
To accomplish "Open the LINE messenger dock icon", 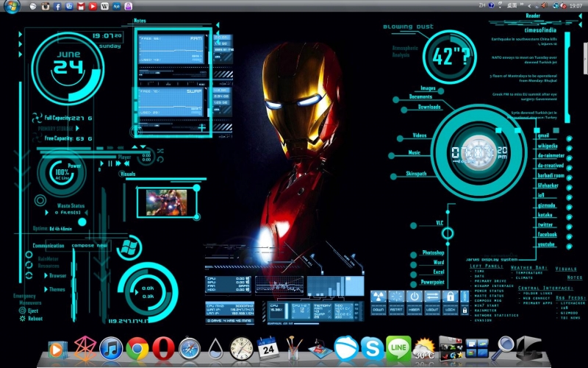I will (398, 347).
